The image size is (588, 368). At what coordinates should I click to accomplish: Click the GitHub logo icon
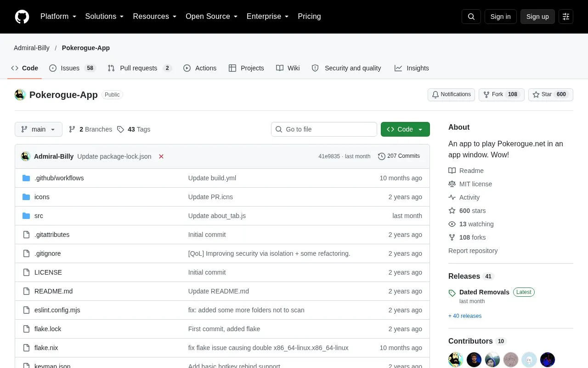(x=22, y=17)
